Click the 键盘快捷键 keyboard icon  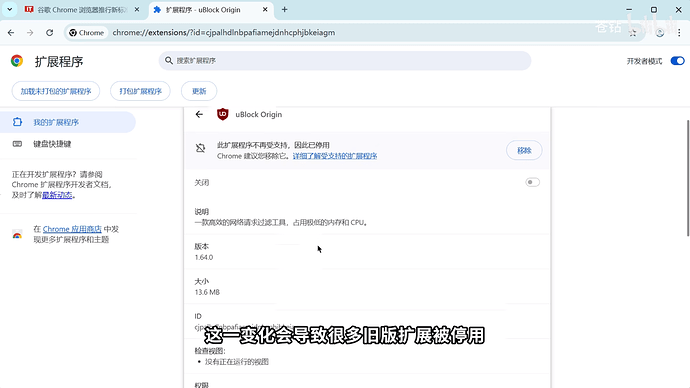(x=17, y=144)
